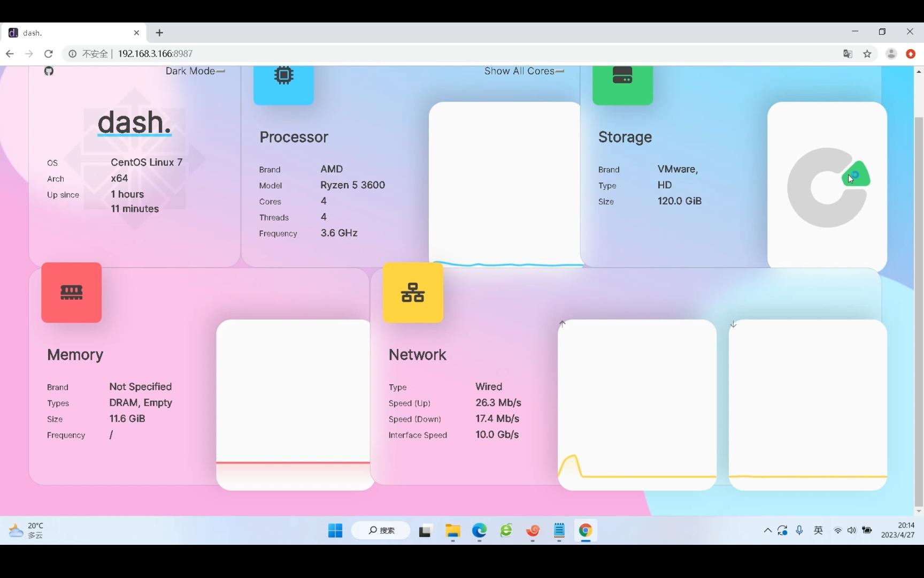
Task: Open the green browser taskbar icon
Action: click(x=506, y=530)
